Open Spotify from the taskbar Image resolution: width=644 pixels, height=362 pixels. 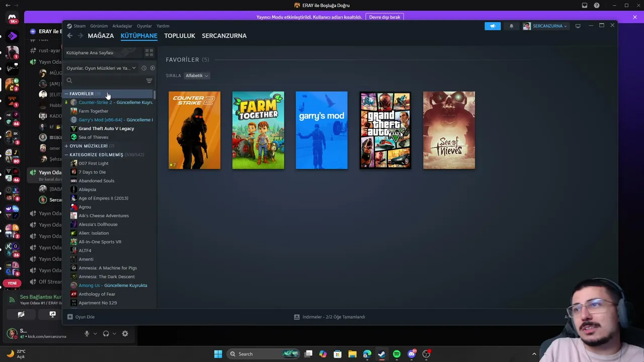coord(396,354)
